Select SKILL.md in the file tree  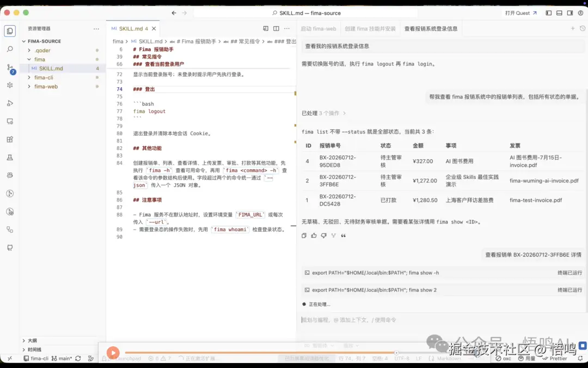click(x=51, y=68)
